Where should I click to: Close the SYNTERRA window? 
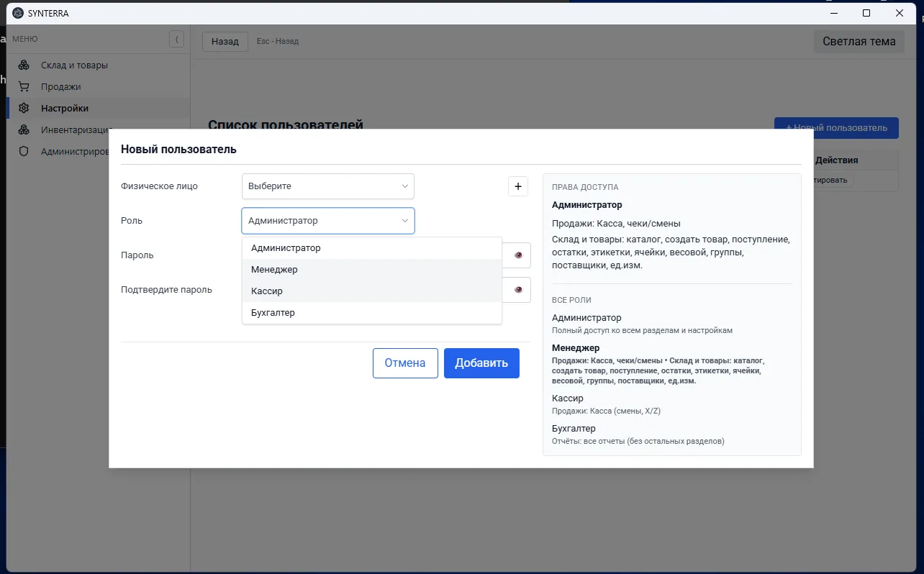click(900, 13)
